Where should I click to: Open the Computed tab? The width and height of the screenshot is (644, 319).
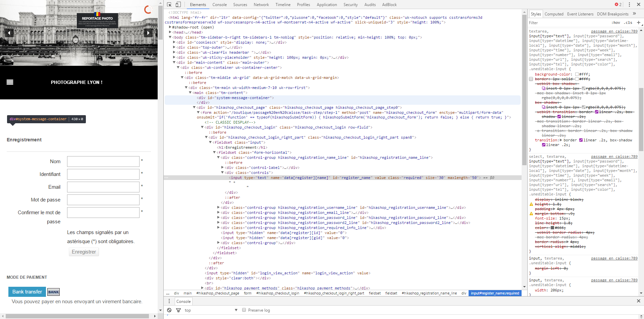(554, 14)
